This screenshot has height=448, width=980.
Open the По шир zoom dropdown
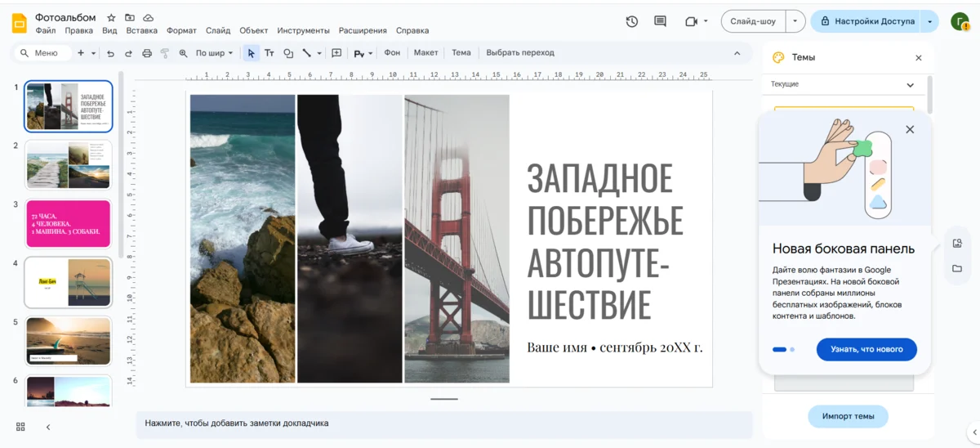pos(214,53)
